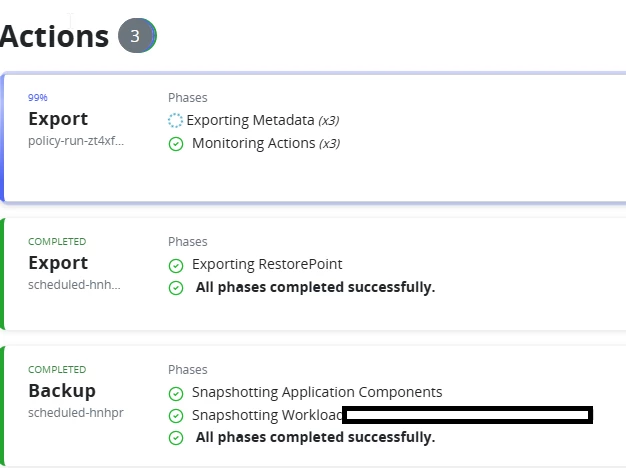
Task: Click the COMPLETED status on the Backup card
Action: [x=57, y=369]
